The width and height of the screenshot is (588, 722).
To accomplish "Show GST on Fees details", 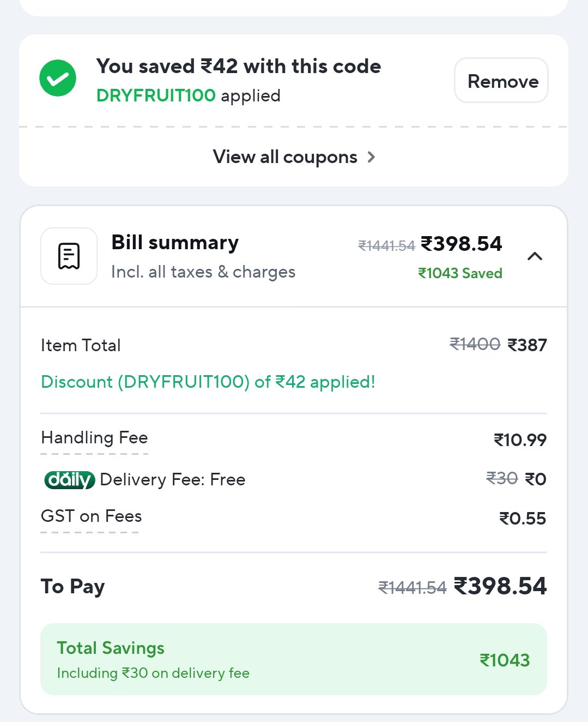I will click(x=91, y=516).
